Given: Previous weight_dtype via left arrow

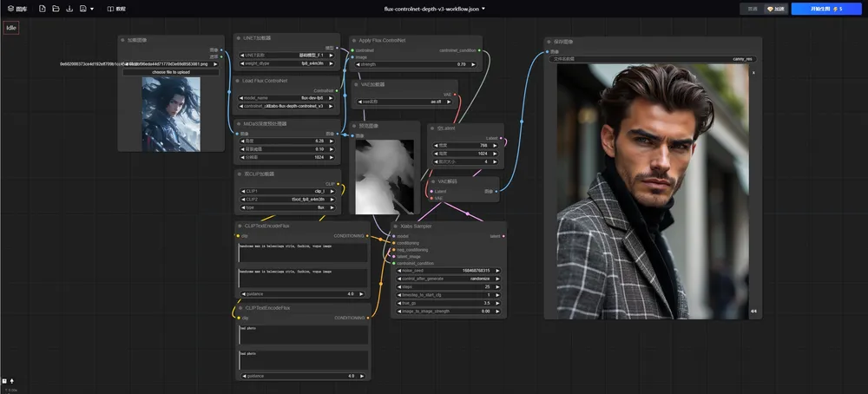Looking at the screenshot, I should pos(242,63).
